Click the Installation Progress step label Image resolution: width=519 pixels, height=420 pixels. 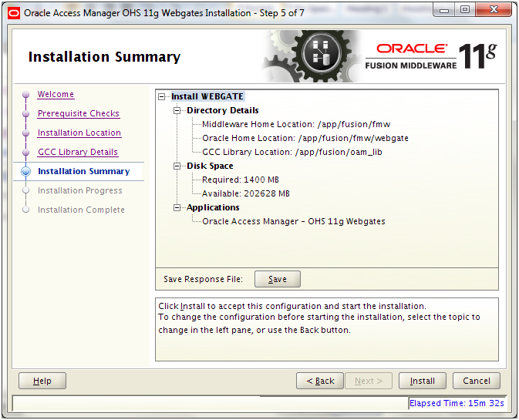79,190
